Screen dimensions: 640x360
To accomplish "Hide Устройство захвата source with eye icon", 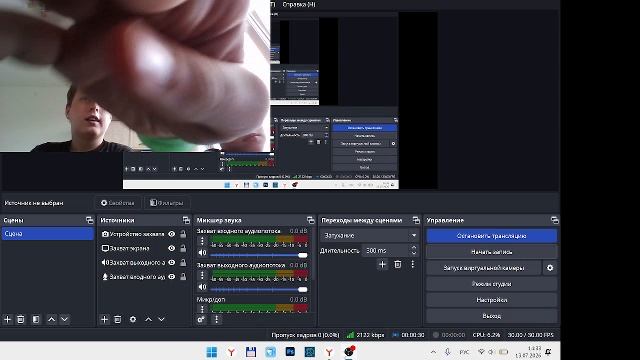I will [172, 234].
